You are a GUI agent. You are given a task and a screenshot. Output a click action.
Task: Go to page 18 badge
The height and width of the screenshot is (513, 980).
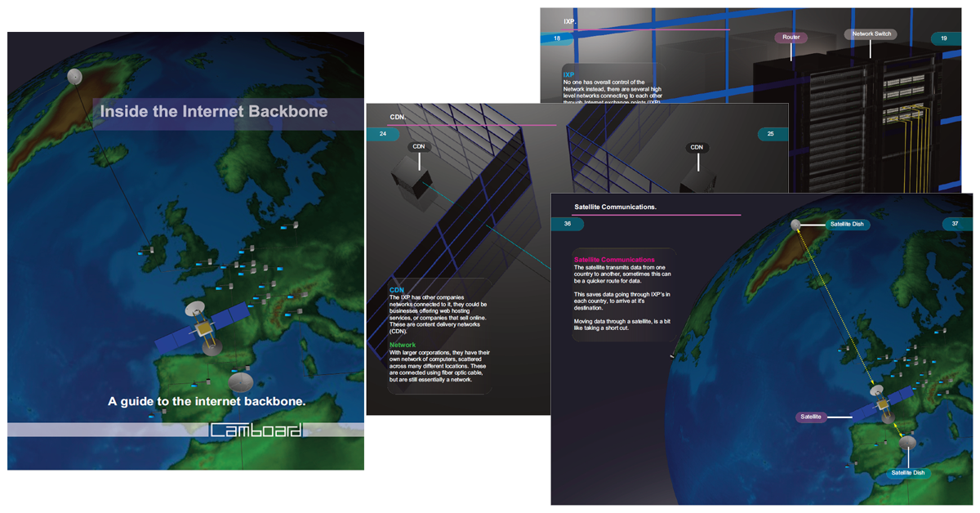click(x=557, y=38)
